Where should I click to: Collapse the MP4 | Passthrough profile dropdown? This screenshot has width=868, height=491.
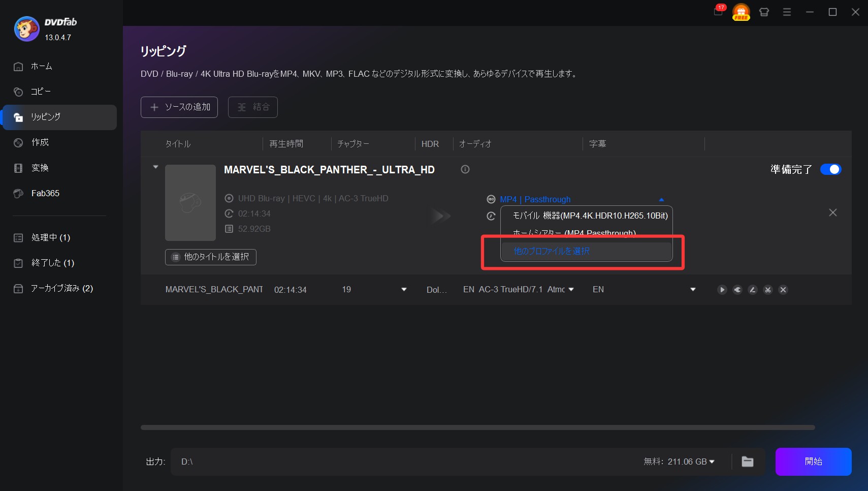click(x=661, y=200)
